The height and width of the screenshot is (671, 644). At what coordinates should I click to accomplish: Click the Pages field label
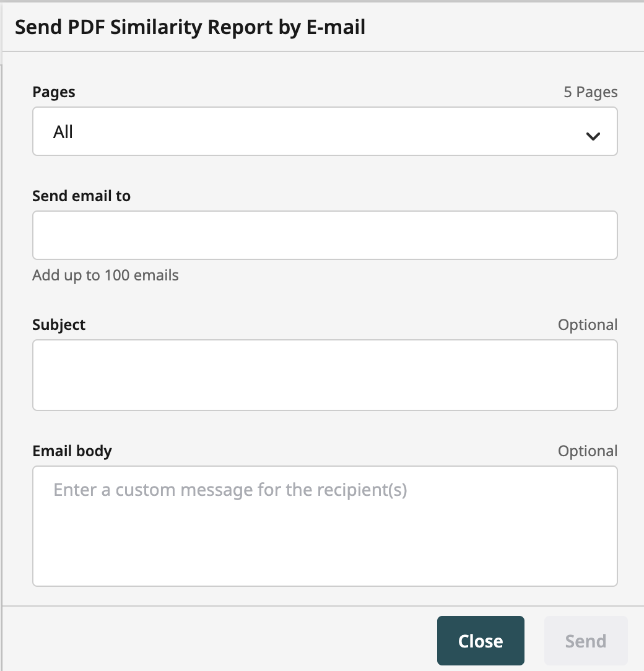pos(53,92)
